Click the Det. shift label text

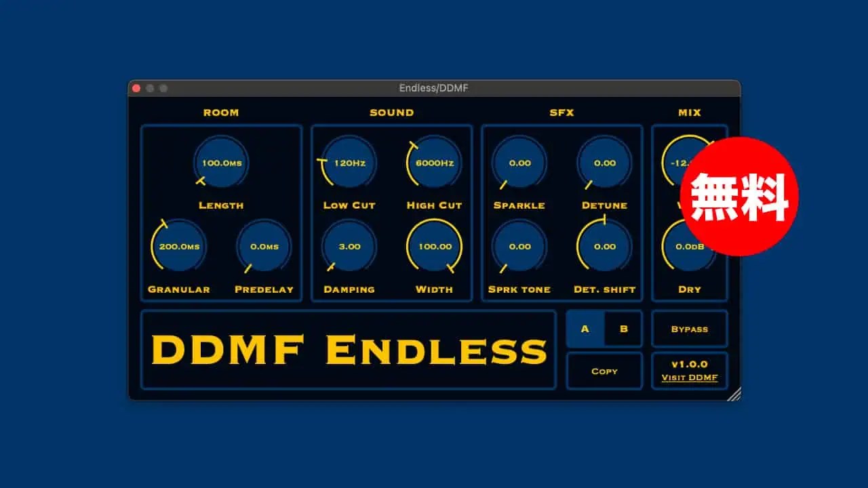(604, 289)
